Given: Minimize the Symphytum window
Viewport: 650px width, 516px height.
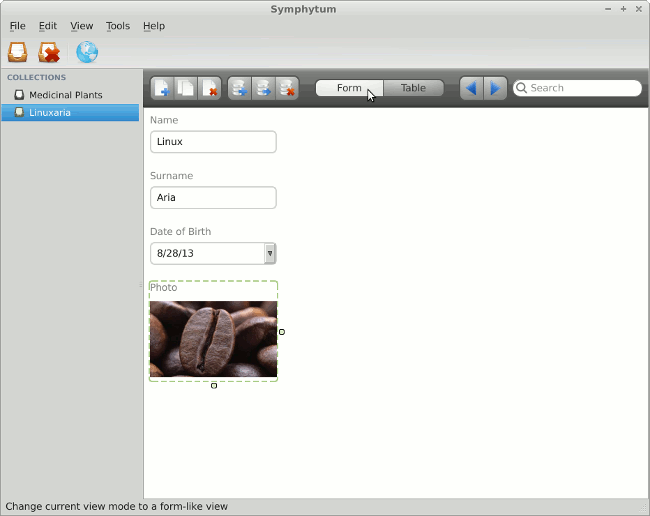Looking at the screenshot, I should click(608, 9).
